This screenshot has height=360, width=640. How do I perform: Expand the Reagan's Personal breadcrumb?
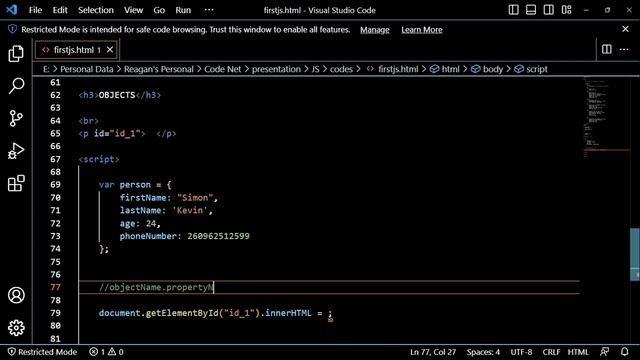pos(159,69)
